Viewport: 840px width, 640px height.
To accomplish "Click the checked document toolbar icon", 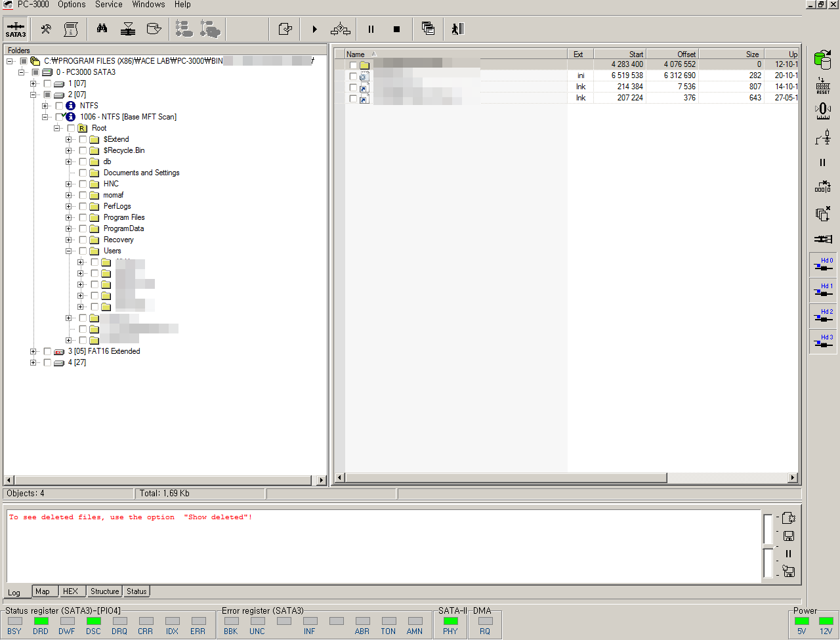I will [x=285, y=29].
